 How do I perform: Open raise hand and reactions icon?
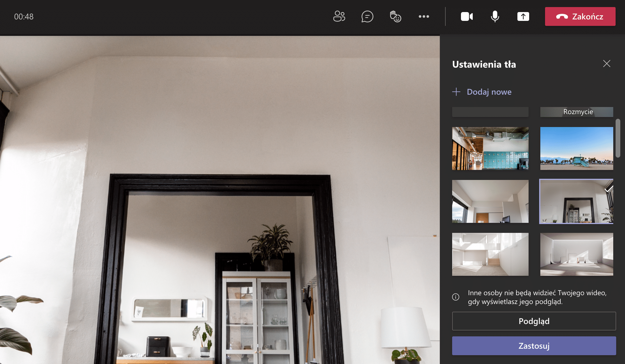pos(395,16)
